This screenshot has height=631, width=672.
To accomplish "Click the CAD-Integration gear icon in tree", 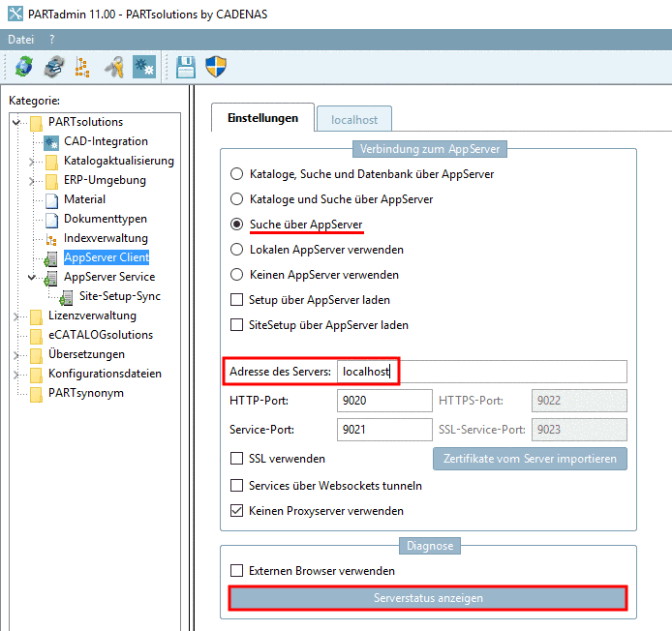I will [51, 142].
